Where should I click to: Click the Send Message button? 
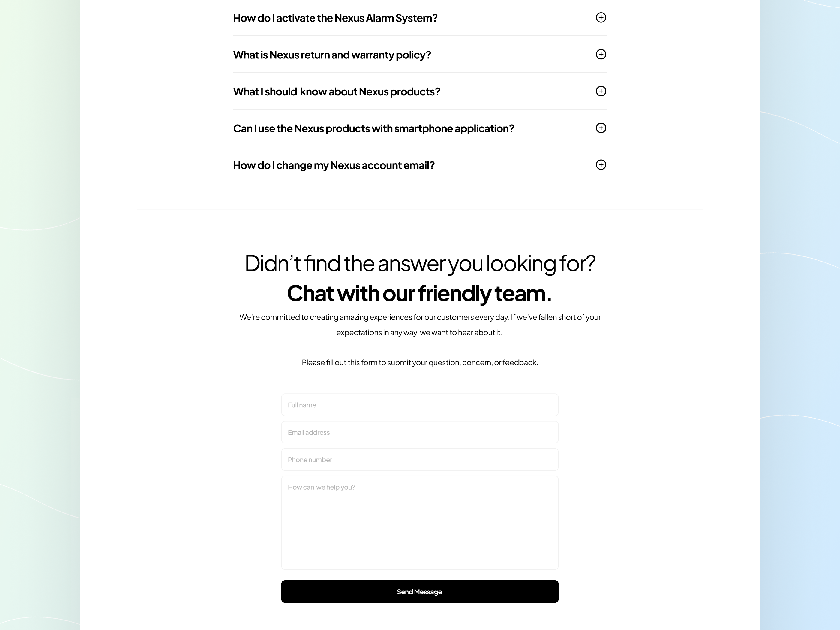[420, 592]
